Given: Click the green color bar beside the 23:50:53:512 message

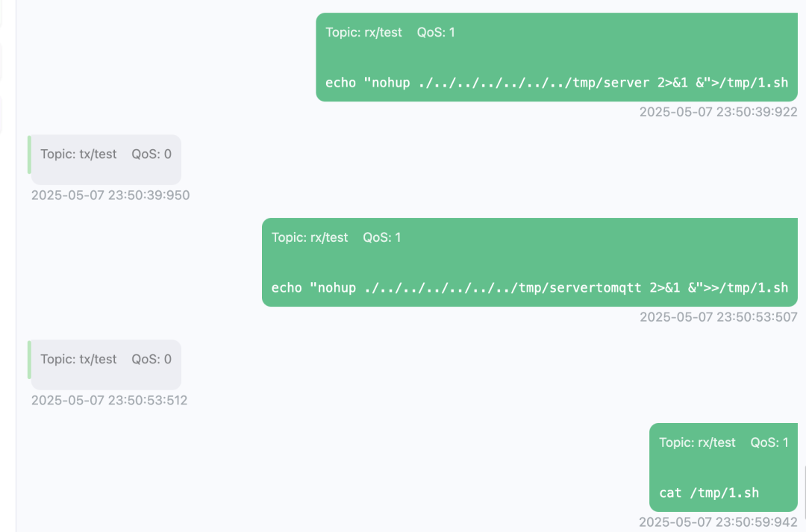Looking at the screenshot, I should tap(29, 360).
